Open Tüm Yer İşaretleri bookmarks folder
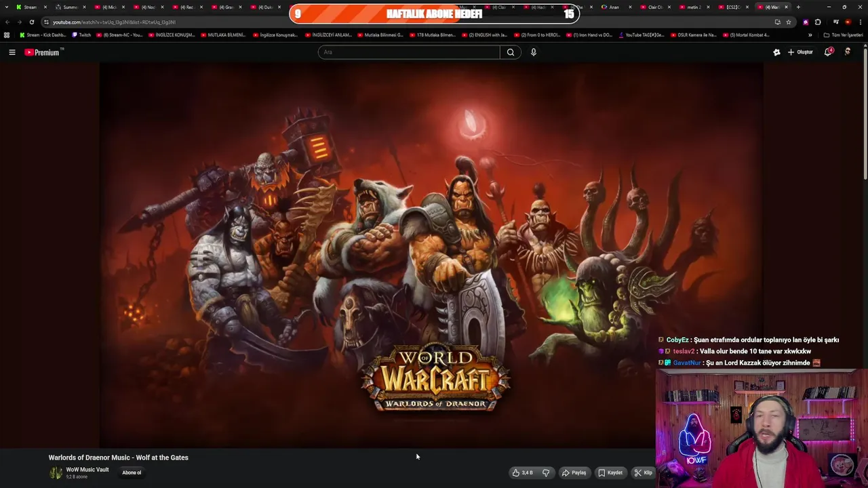 843,35
